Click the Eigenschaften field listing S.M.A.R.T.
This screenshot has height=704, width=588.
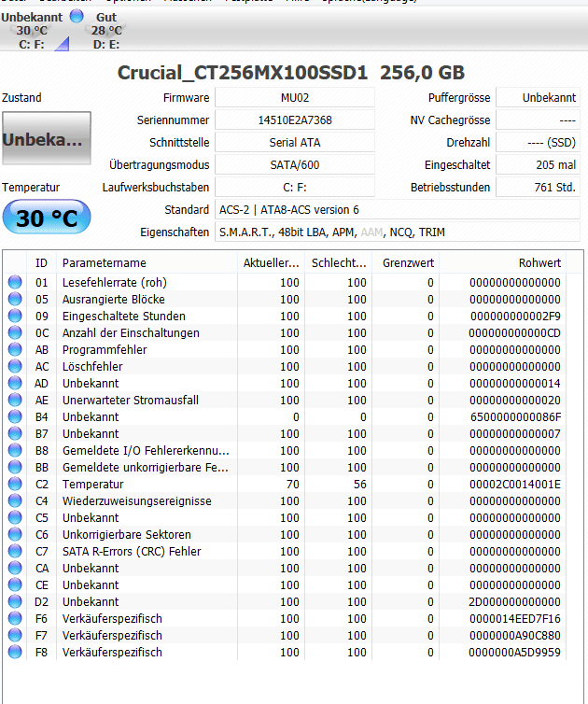[x=398, y=232]
